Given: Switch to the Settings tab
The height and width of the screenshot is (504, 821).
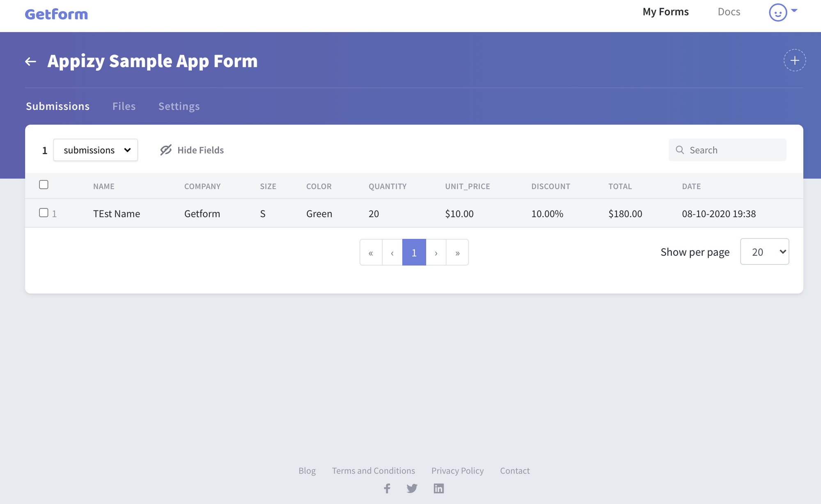Looking at the screenshot, I should click(179, 106).
